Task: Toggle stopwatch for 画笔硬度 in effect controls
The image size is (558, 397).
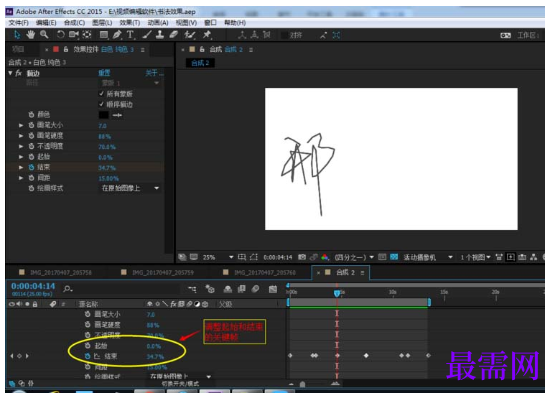Action: pos(31,136)
